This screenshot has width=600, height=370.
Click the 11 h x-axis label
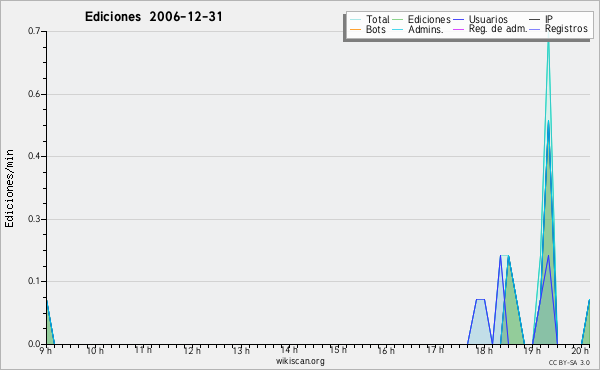point(143,350)
